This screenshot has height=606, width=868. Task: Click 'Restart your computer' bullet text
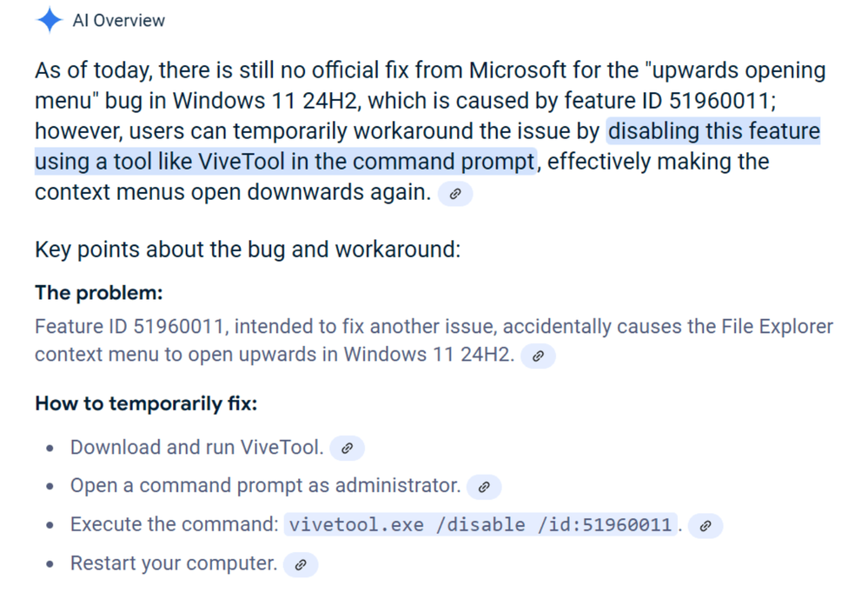click(173, 563)
